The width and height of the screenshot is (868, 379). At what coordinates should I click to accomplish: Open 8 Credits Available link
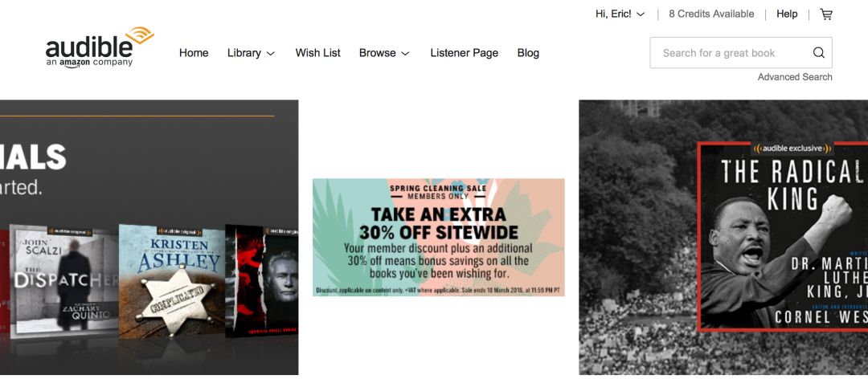[711, 14]
